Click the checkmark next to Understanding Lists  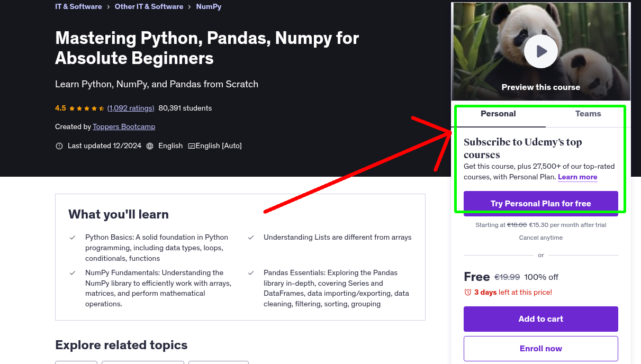coord(251,238)
